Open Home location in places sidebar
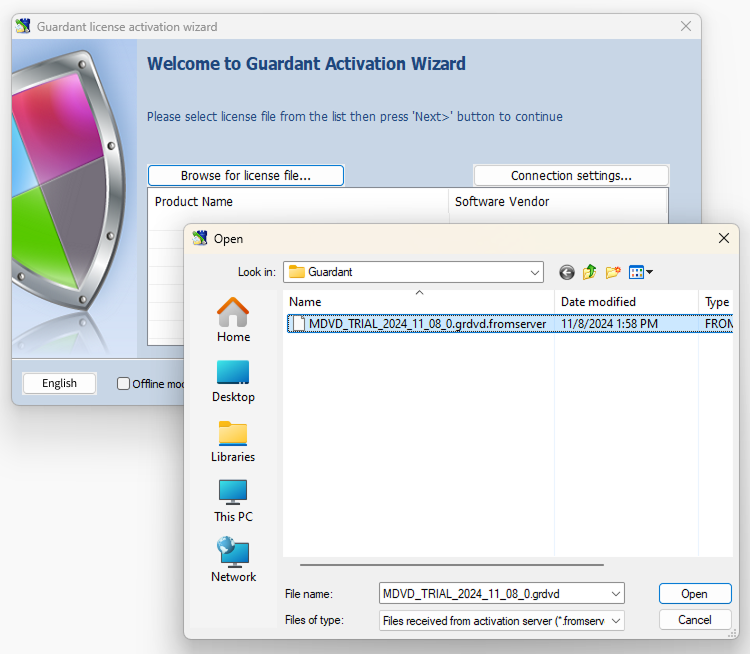 pos(233,320)
